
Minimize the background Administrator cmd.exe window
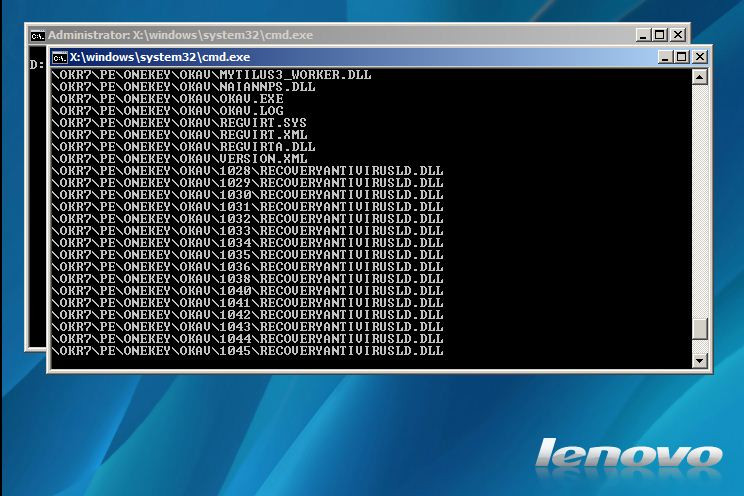pos(643,35)
